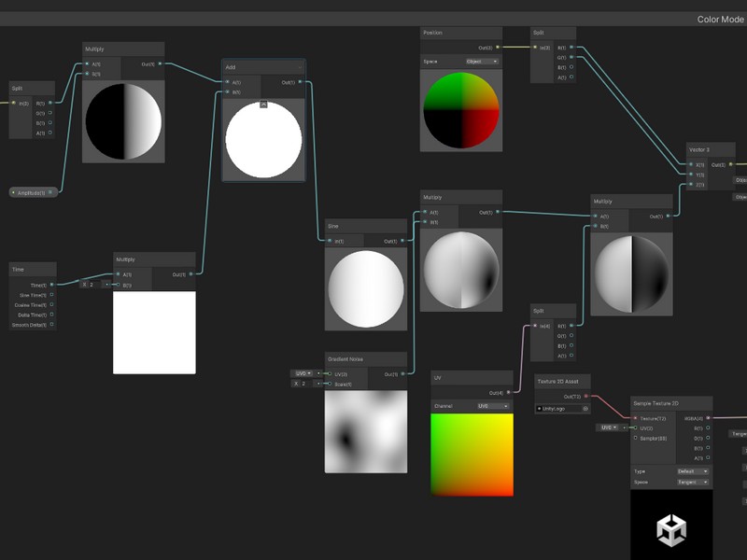This screenshot has height=560, width=747.
Task: Click the RGBA(4) output port on Sample Texture 2D
Action: coord(707,418)
